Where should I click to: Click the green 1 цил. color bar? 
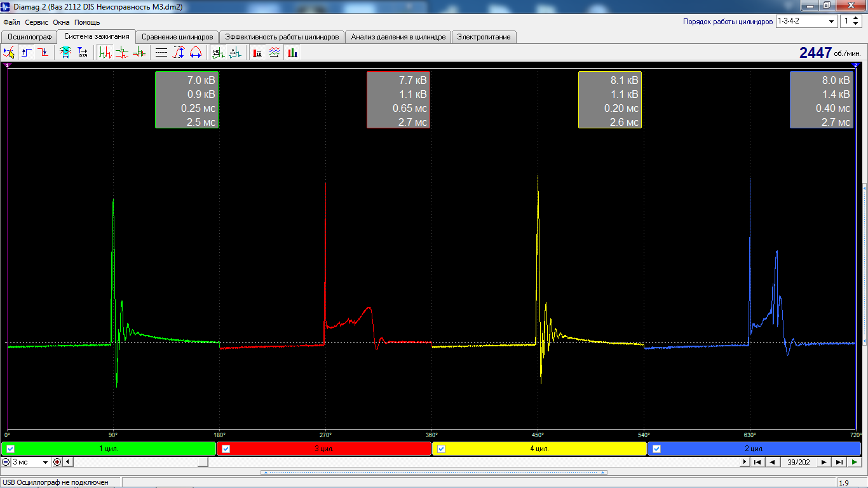point(109,449)
